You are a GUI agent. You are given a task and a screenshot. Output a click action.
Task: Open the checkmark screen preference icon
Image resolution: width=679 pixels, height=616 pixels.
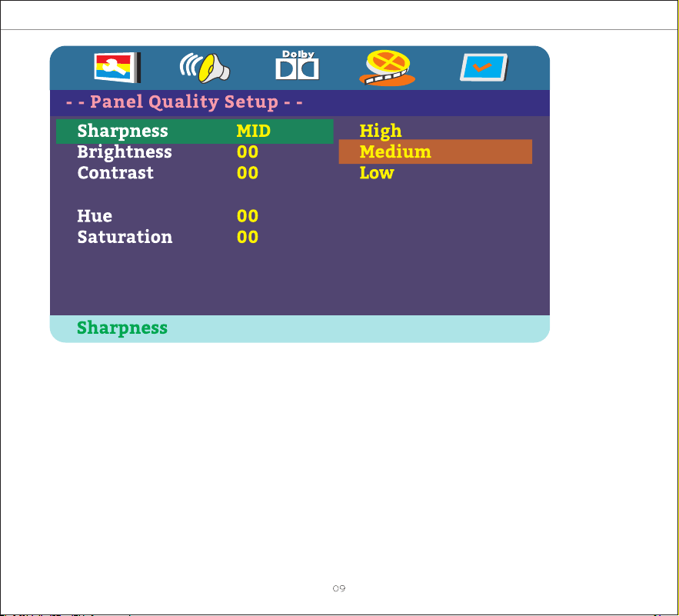tap(484, 67)
